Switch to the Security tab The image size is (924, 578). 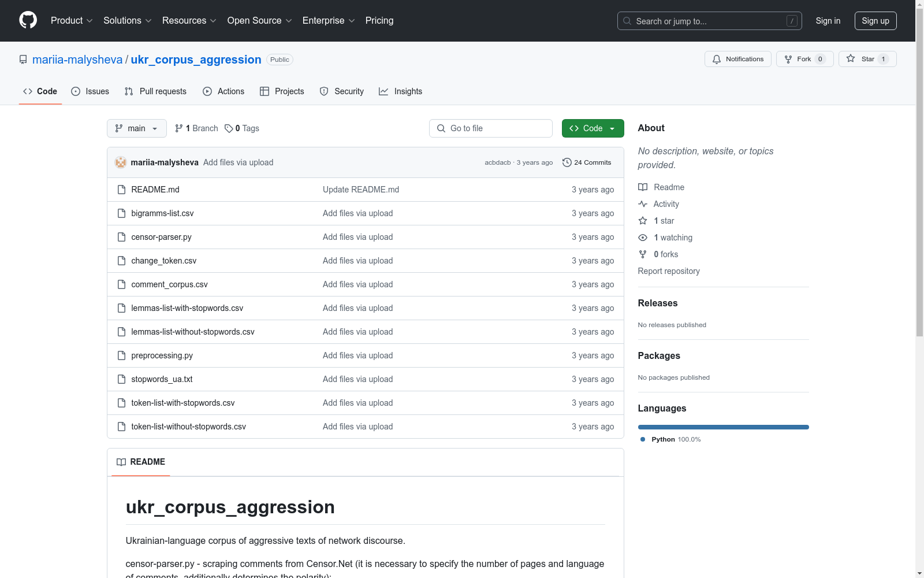click(x=342, y=91)
